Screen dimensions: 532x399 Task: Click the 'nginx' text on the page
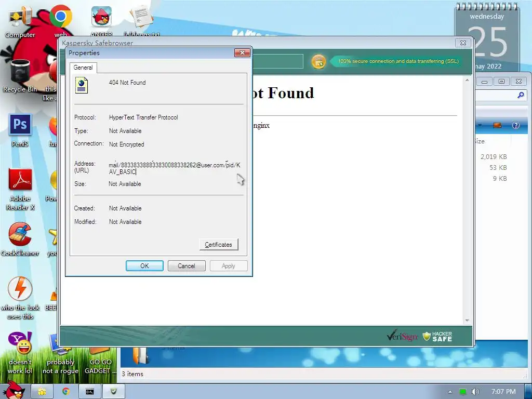click(x=261, y=126)
